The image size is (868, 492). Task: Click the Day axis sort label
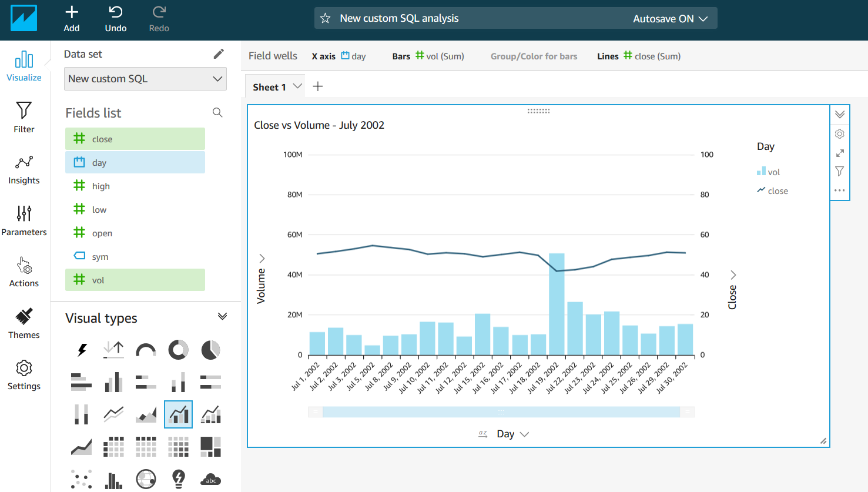pos(505,434)
